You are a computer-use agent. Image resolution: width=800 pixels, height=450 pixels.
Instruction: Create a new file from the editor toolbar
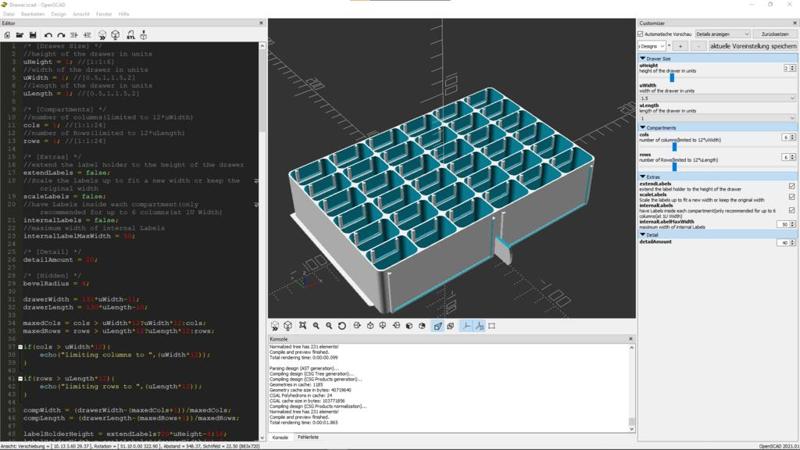[7, 35]
